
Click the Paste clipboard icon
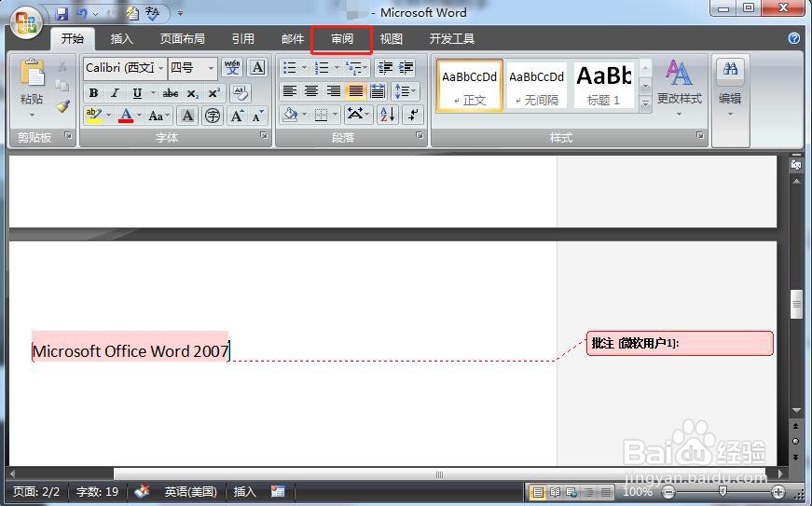click(x=32, y=73)
